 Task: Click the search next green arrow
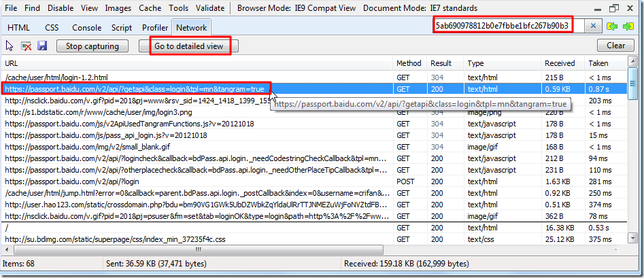[x=628, y=27]
